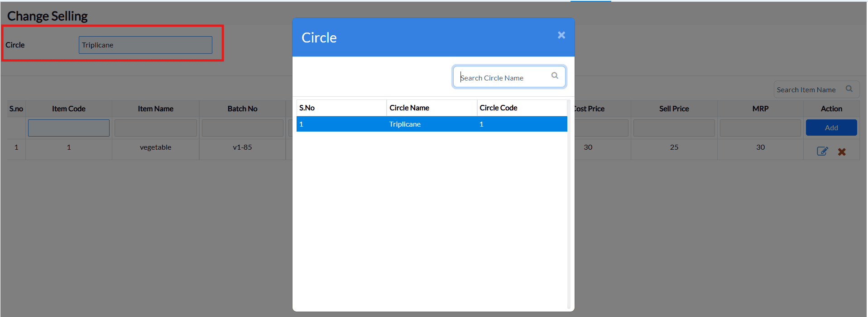
Task: Click the Sell Price column header
Action: tap(674, 109)
